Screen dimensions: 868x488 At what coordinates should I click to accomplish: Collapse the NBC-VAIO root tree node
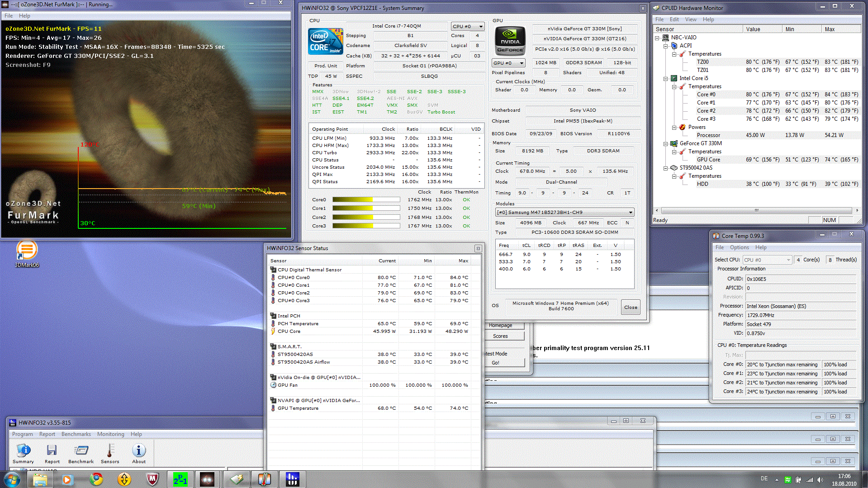[x=657, y=38]
